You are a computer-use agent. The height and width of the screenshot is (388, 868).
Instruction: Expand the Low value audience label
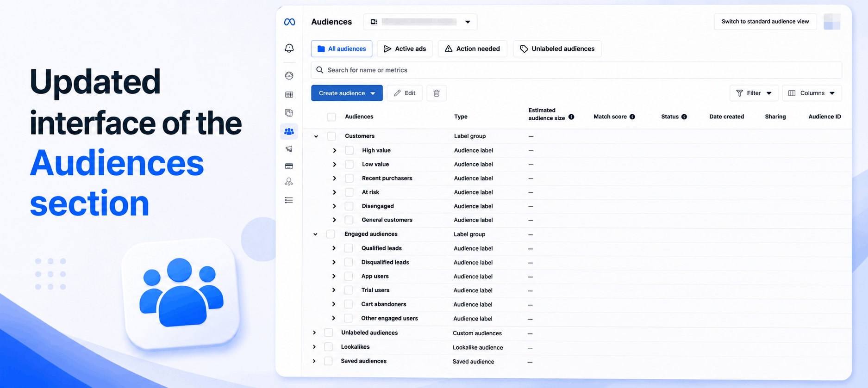(335, 165)
